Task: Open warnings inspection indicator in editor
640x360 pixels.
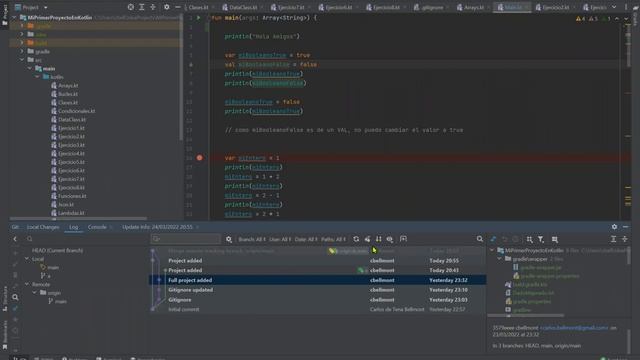Action: (593, 19)
